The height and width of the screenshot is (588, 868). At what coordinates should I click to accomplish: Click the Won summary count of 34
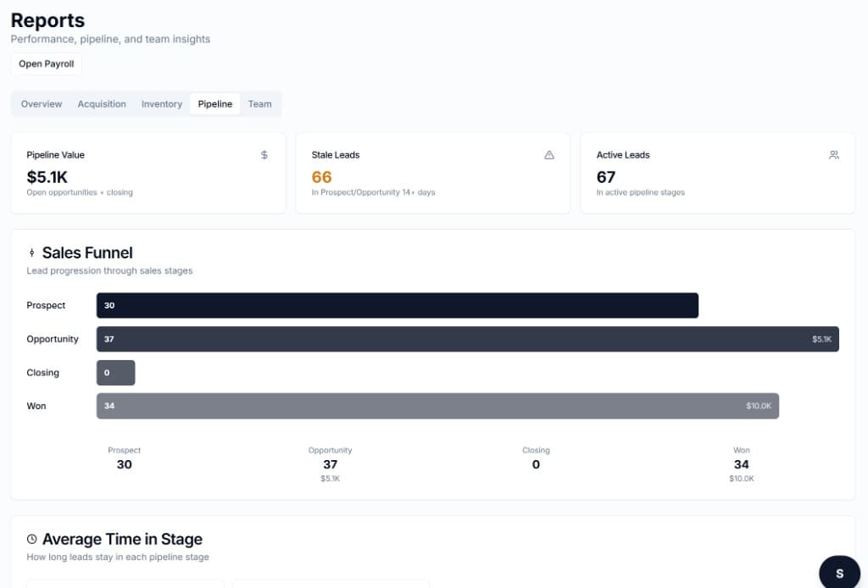point(741,464)
